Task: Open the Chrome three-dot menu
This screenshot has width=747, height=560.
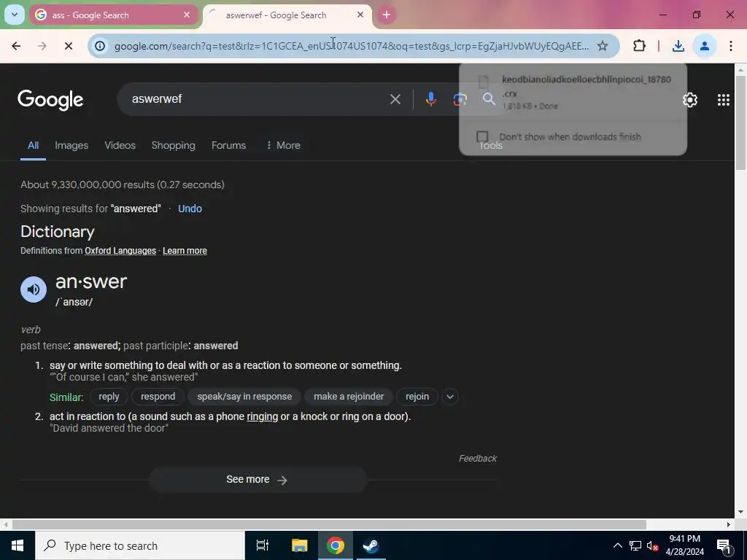Action: tap(731, 46)
